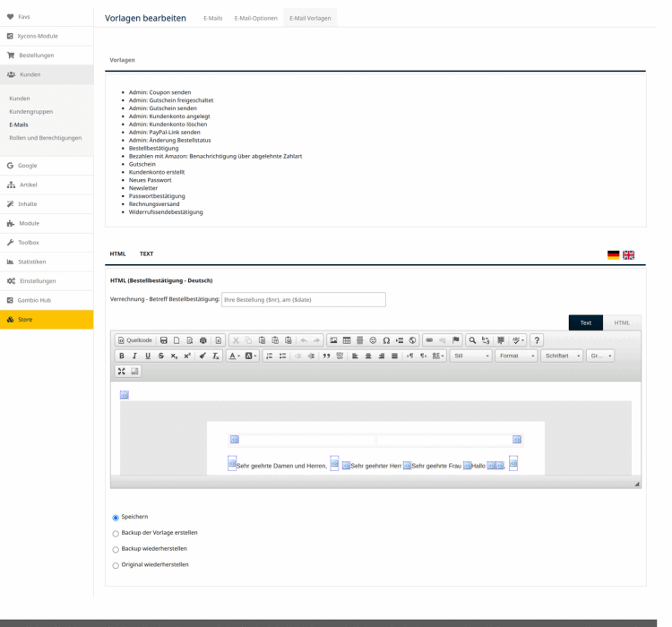
Task: Click the Betreff Bestellbestätigung input field
Action: pyautogui.click(x=304, y=299)
